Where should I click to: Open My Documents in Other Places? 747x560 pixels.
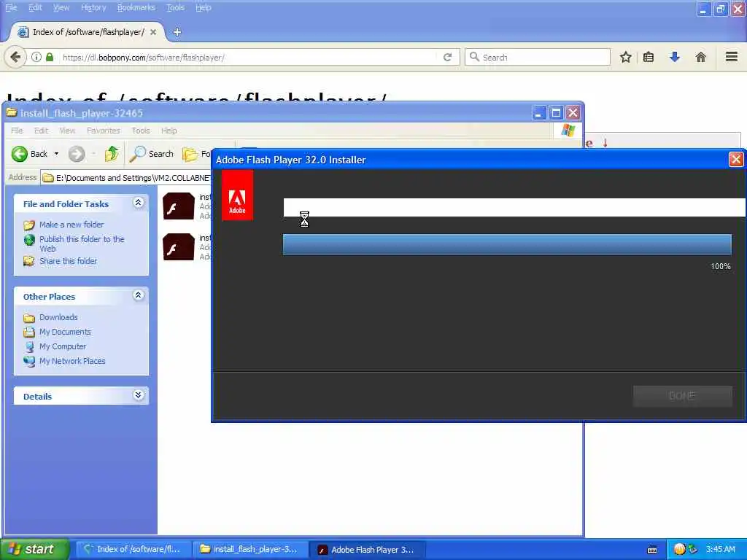(65, 332)
